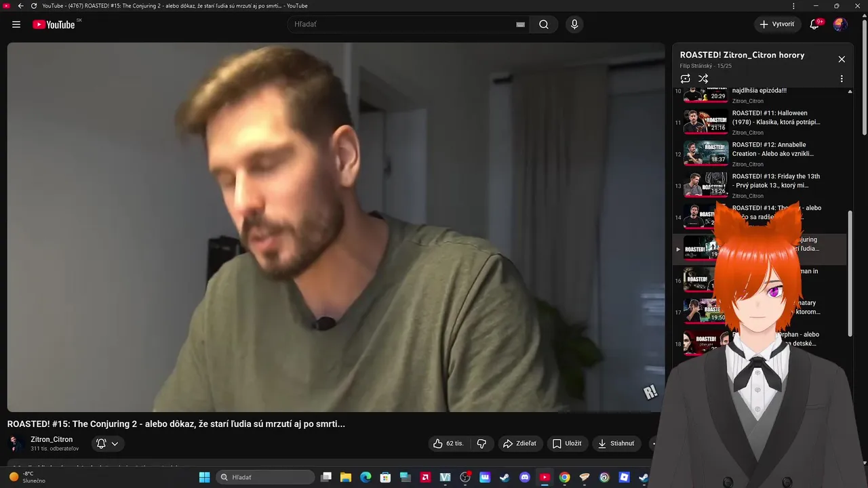Open the on-screen keyboard in search box
The width and height of the screenshot is (868, 488).
[520, 24]
